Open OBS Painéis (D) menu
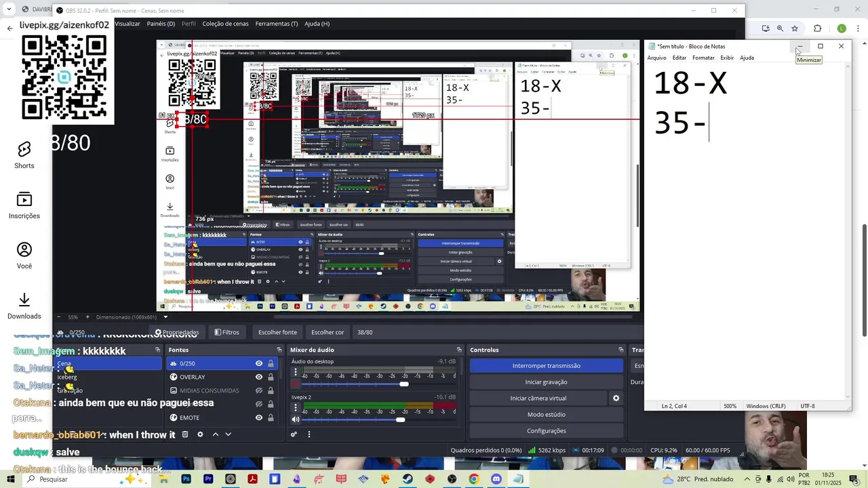 click(161, 24)
